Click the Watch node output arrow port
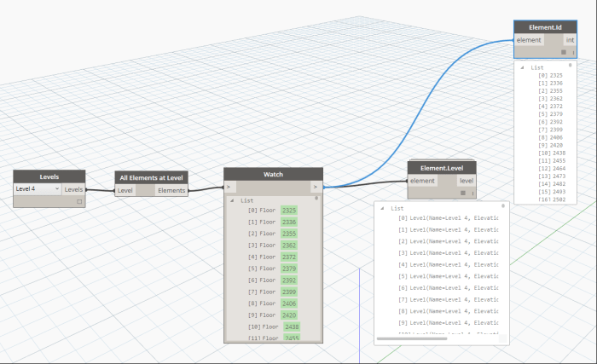The width and height of the screenshot is (597, 364). [x=316, y=186]
